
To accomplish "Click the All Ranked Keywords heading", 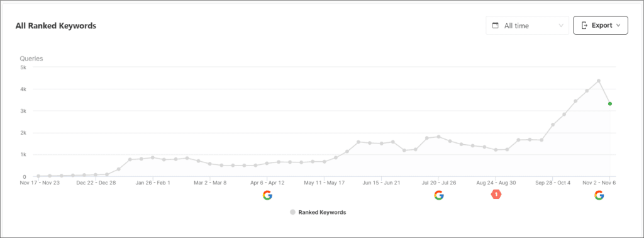I will (56, 25).
